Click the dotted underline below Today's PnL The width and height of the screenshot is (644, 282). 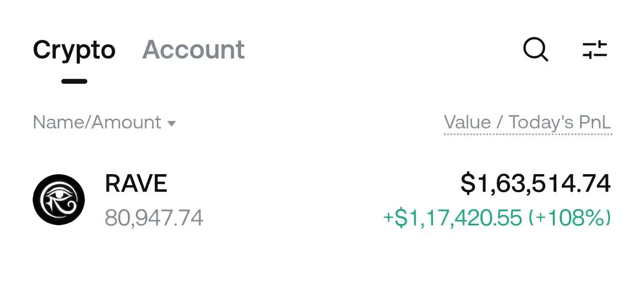click(527, 134)
